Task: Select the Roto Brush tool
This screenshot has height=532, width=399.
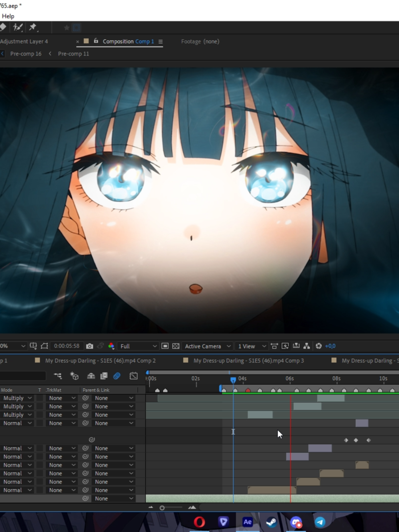Action: click(x=18, y=27)
